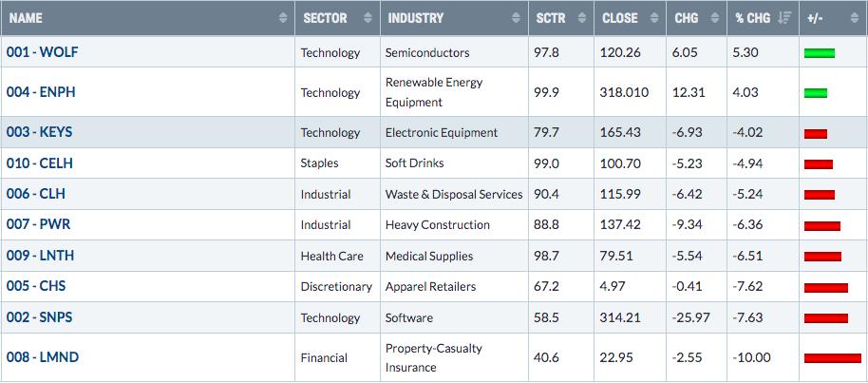Click the sort arrows in +/- column header
Viewport: 868px width, 383px height.
pos(854,18)
